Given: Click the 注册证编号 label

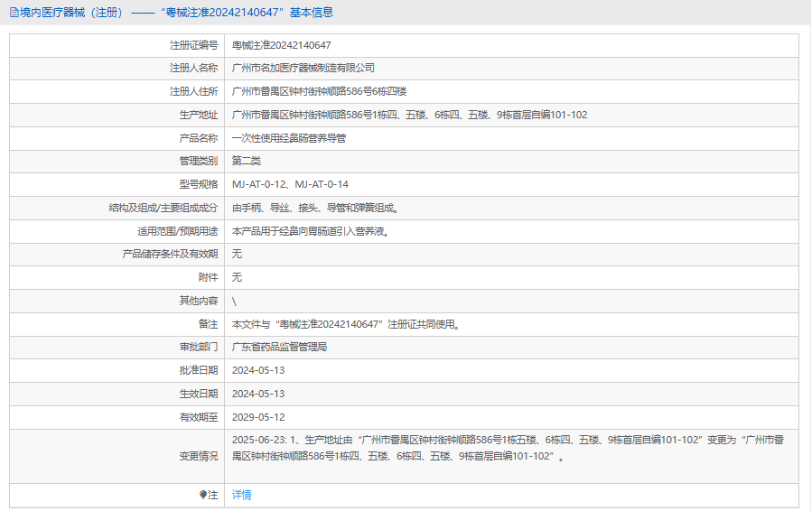Looking at the screenshot, I should coord(193,45).
